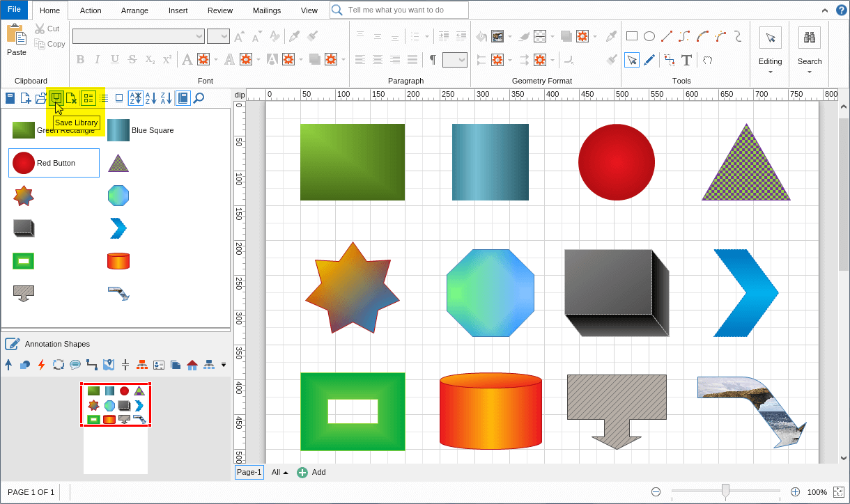Screen dimensions: 850x504
Task: Select the Pencil freehand tool
Action: coord(649,60)
